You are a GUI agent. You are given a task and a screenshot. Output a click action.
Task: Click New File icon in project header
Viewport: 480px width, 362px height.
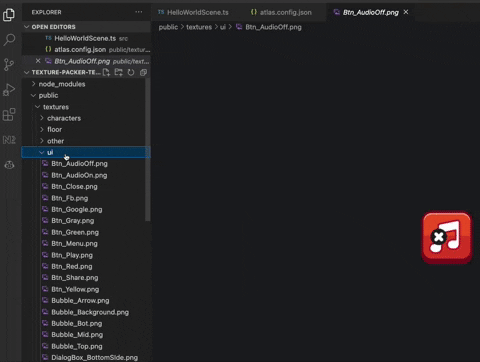click(x=106, y=72)
